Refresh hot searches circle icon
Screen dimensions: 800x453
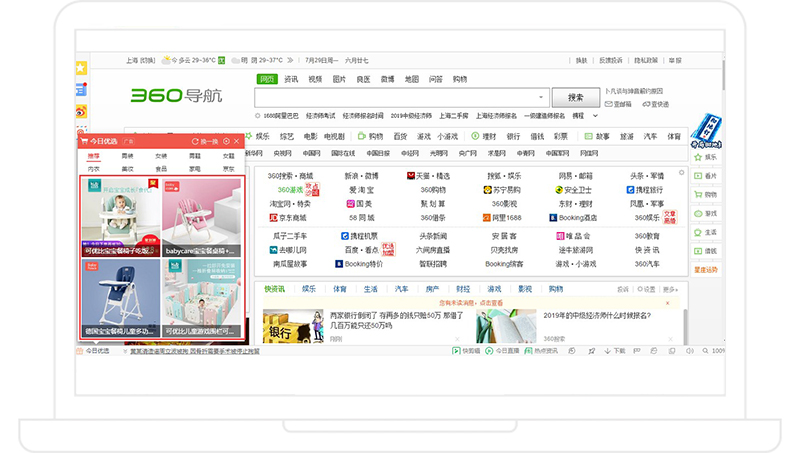pyautogui.click(x=258, y=116)
